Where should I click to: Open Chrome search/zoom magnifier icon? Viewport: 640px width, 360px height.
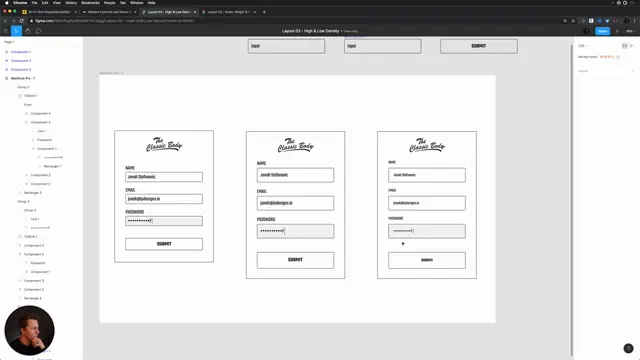565,21
